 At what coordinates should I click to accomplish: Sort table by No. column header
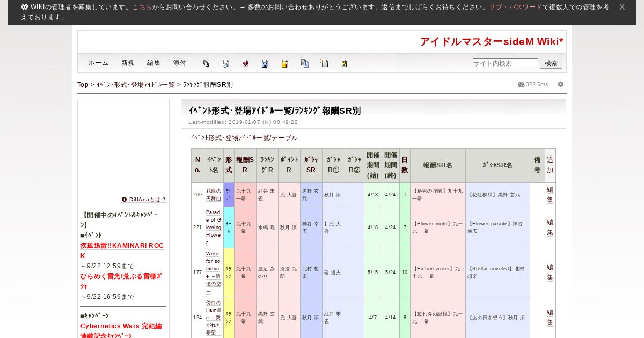197,165
